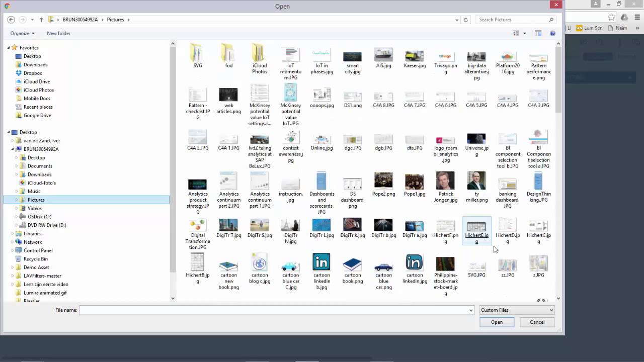Expand the OSDisk (C:) node
644x362 pixels.
(x=17, y=217)
